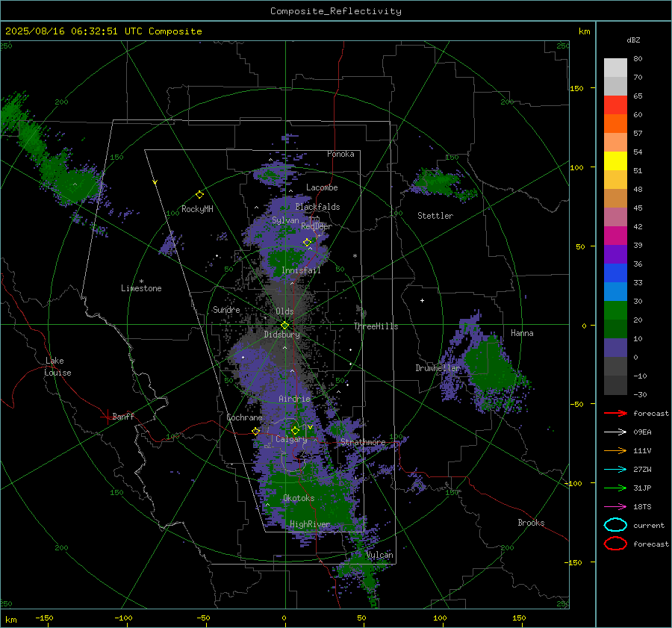The width and height of the screenshot is (672, 628).
Task: Click the Innisfail city label
Action: pyautogui.click(x=301, y=270)
